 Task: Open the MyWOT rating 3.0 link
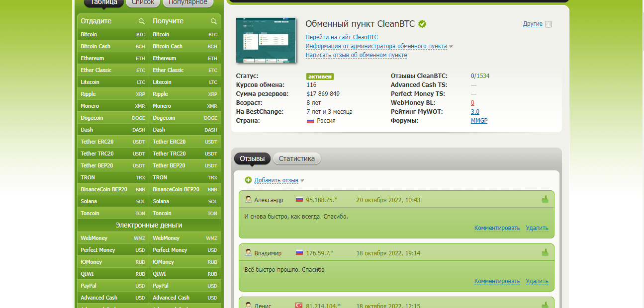coord(475,112)
